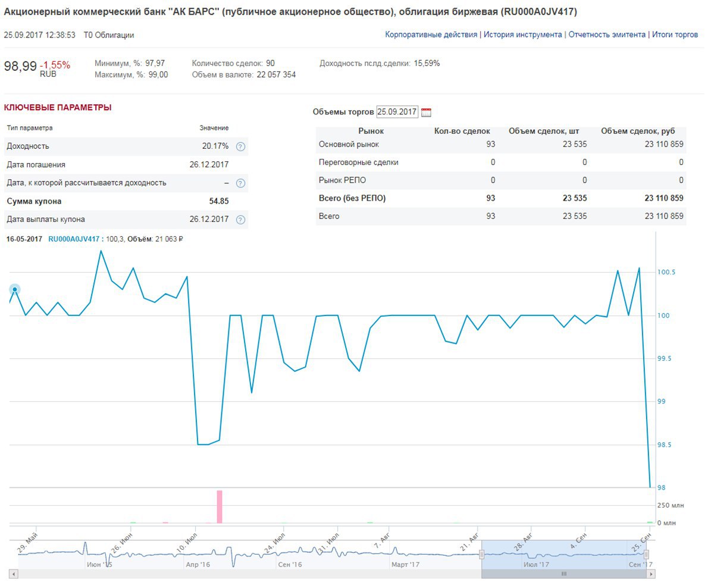Click Основной рынок row label
Image resolution: width=708 pixels, height=588 pixels.
(349, 144)
